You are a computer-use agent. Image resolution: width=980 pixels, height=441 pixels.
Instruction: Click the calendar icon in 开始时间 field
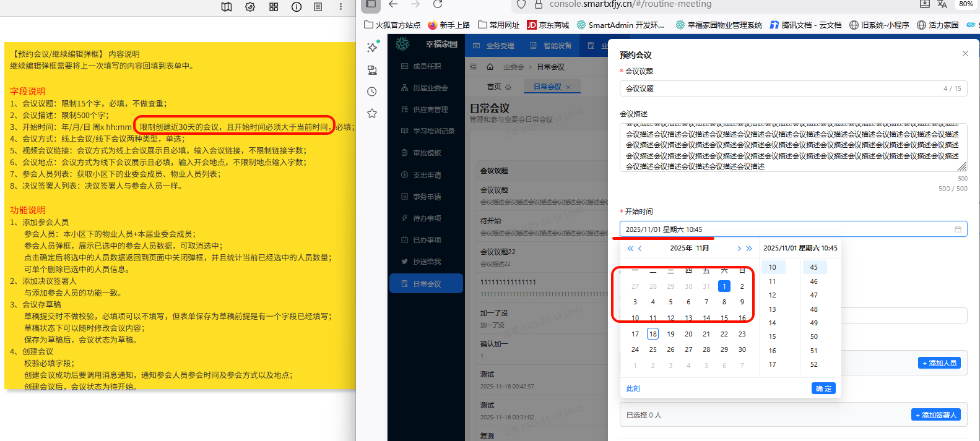point(958,229)
